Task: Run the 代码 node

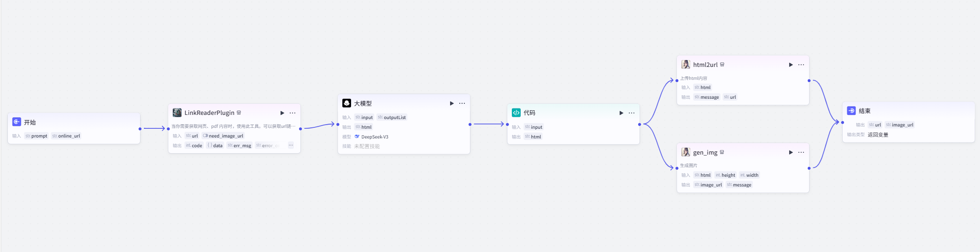Action: coord(621,113)
